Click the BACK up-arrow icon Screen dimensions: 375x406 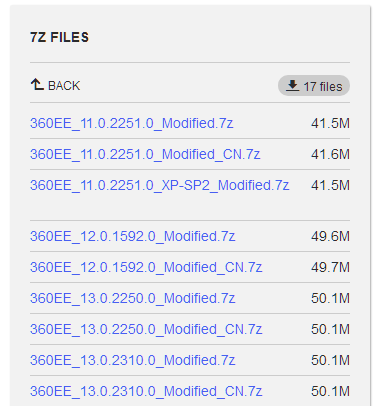(x=37, y=84)
